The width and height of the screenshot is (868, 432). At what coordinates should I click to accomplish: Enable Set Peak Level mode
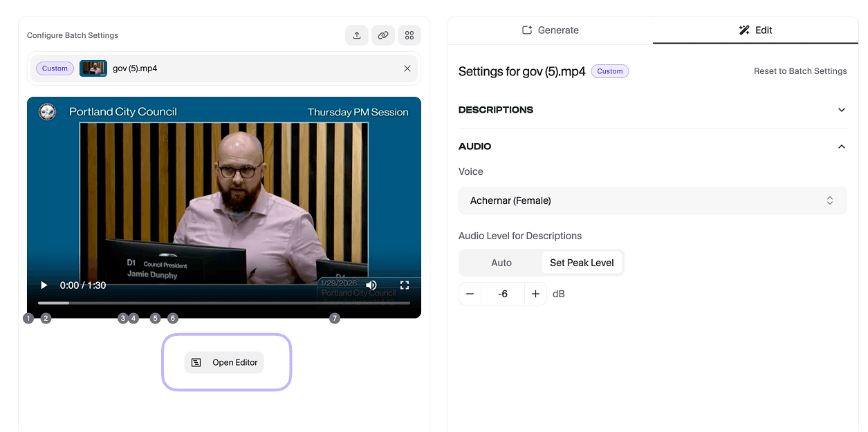[x=582, y=263]
